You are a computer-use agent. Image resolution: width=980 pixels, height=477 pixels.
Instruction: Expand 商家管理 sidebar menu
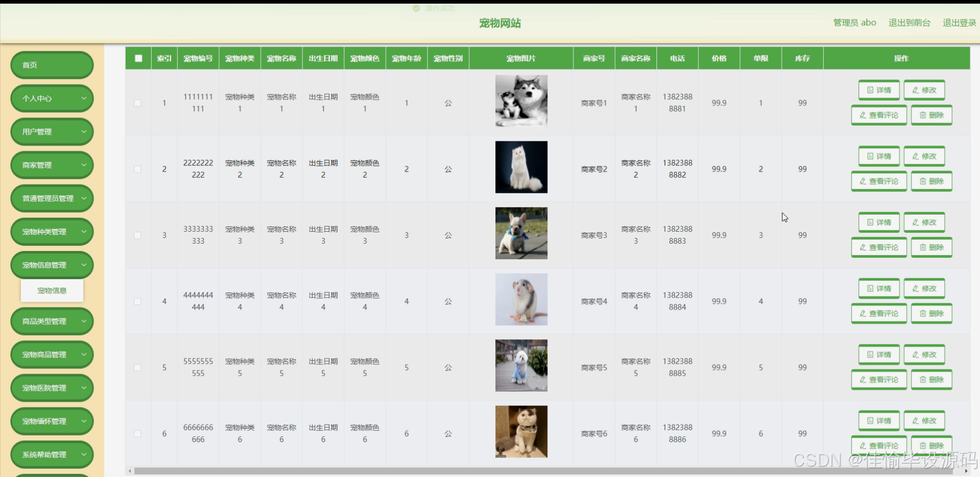52,165
